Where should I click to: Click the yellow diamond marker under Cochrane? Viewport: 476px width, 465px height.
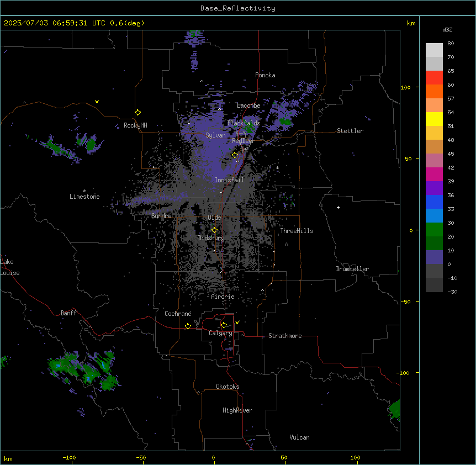(188, 326)
